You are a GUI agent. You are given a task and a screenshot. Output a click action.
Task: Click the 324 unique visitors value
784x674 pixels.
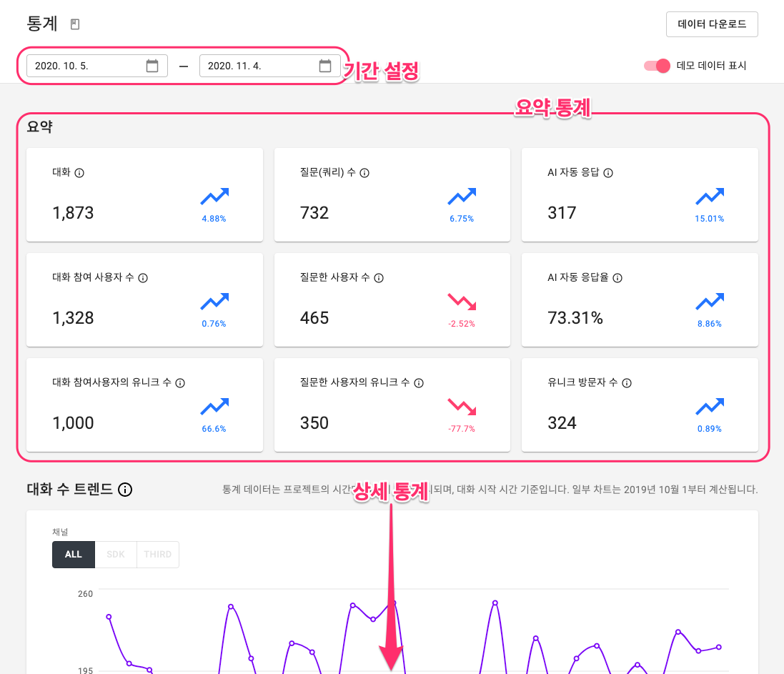pos(562,423)
